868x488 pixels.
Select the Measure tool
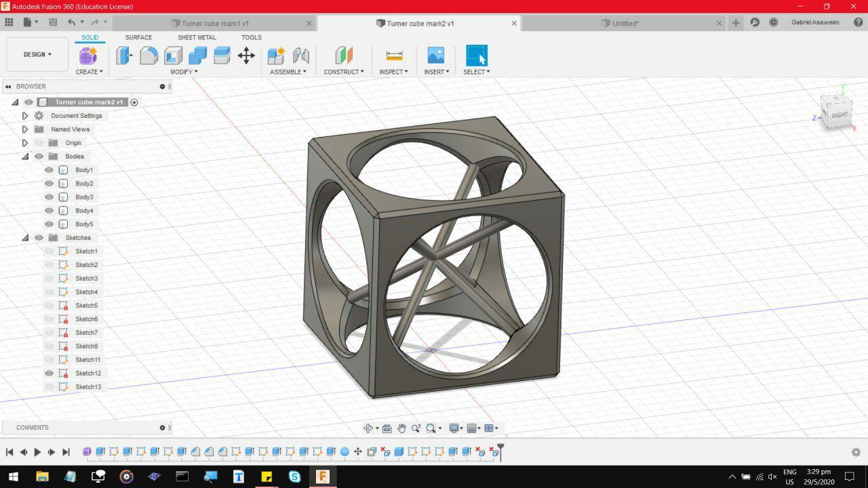click(x=394, y=56)
